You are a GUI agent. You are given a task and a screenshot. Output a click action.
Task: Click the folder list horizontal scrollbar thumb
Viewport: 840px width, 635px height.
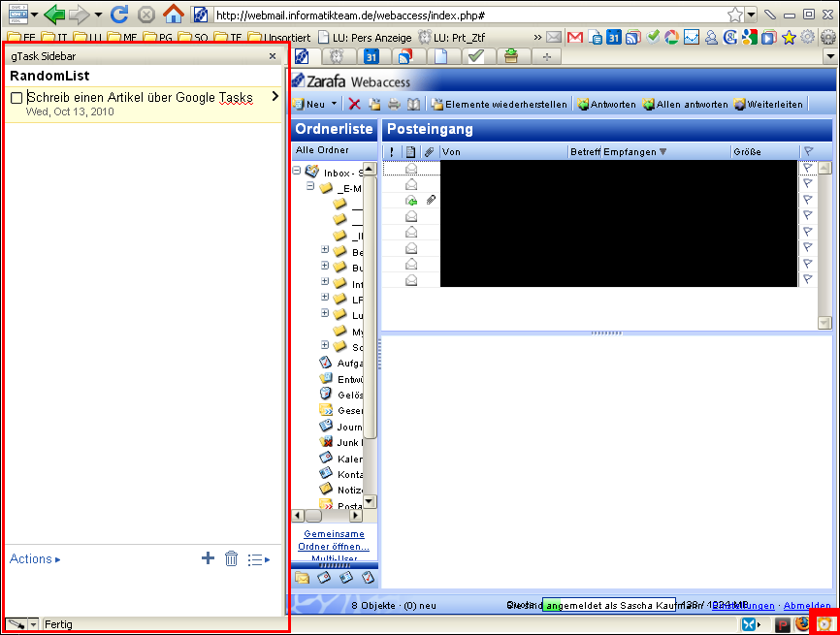tap(313, 516)
